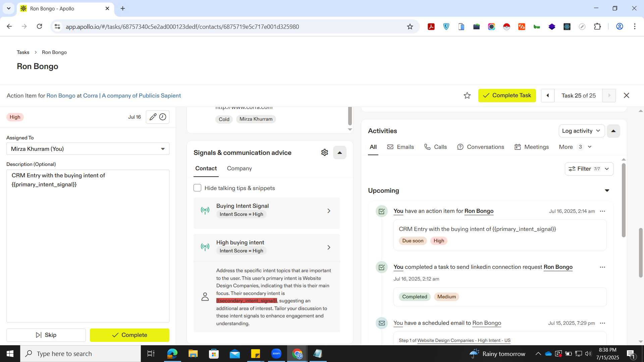View site information icon in address bar
The image size is (644, 362).
(x=57, y=26)
